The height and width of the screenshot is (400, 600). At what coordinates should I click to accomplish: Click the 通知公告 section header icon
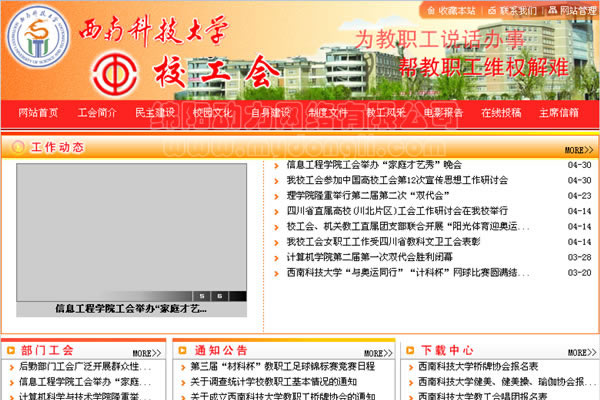click(x=182, y=350)
